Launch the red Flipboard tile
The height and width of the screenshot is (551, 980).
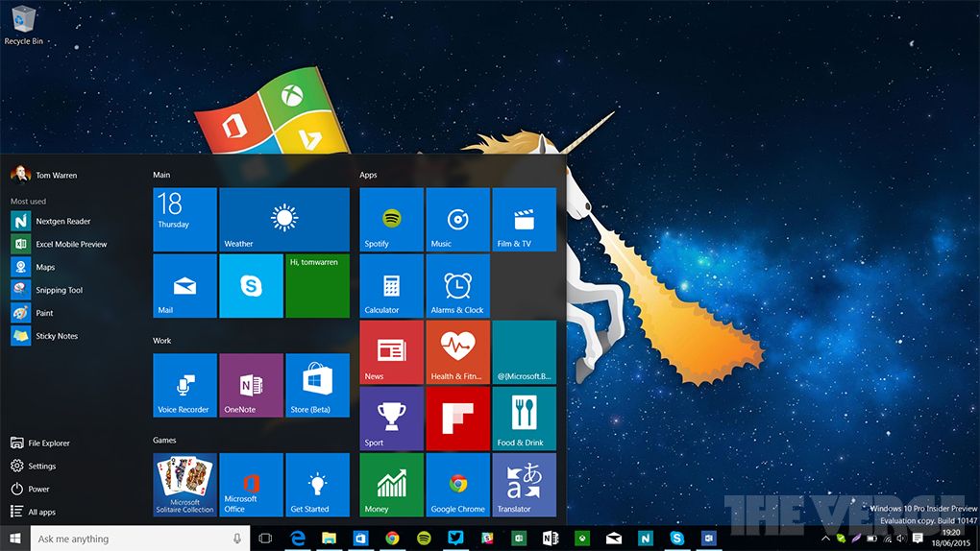pyautogui.click(x=458, y=418)
